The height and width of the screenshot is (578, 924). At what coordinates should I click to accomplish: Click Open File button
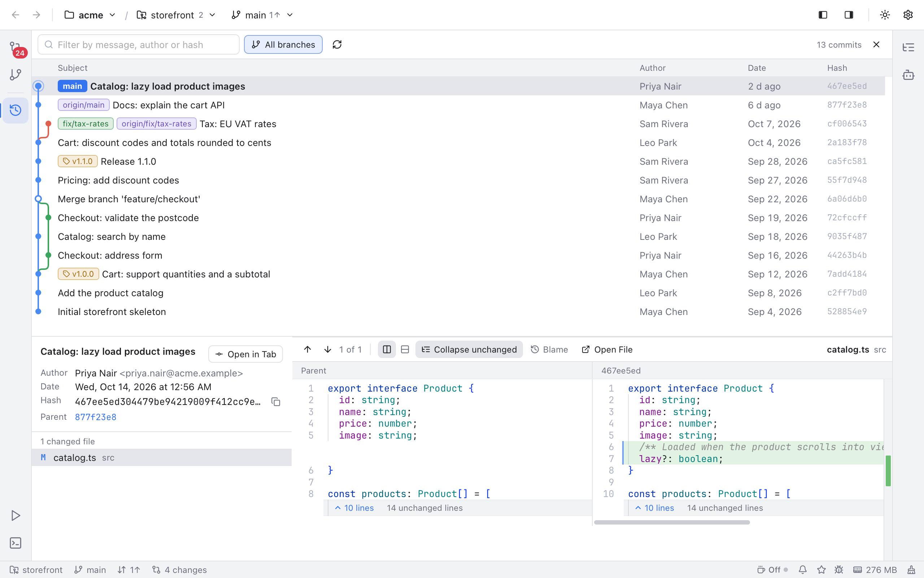[x=607, y=349]
